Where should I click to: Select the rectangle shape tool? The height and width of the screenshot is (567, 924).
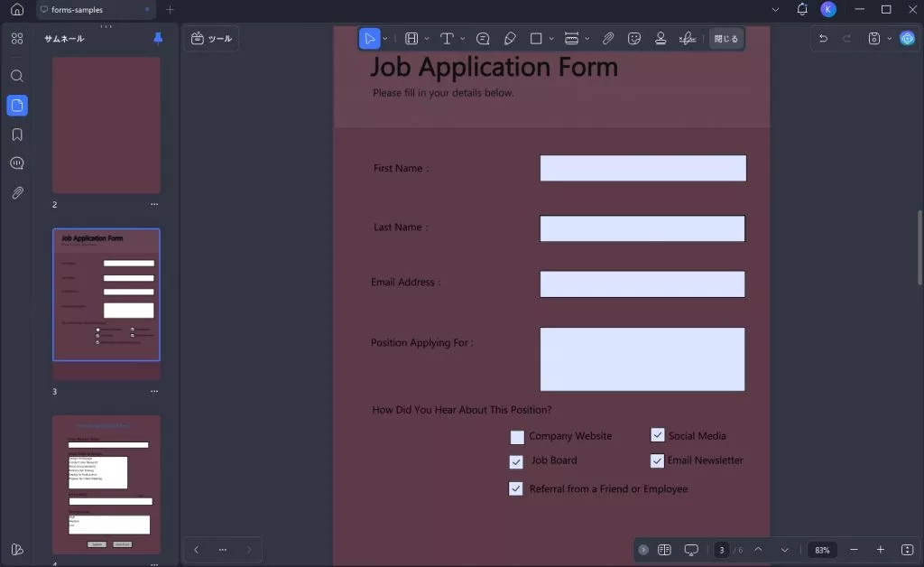536,39
